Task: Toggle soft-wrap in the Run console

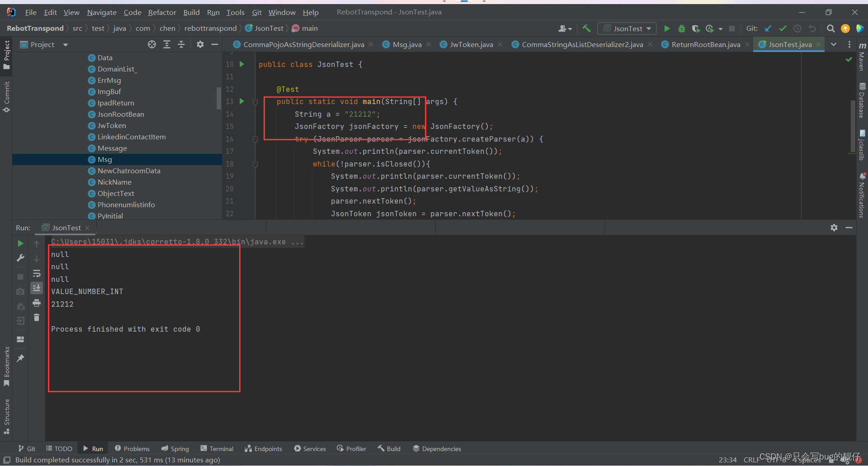Action: pos(37,273)
